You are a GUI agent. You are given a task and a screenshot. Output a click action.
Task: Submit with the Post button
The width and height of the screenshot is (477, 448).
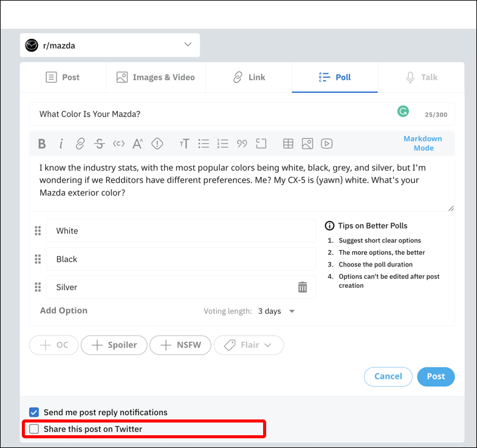tap(436, 376)
